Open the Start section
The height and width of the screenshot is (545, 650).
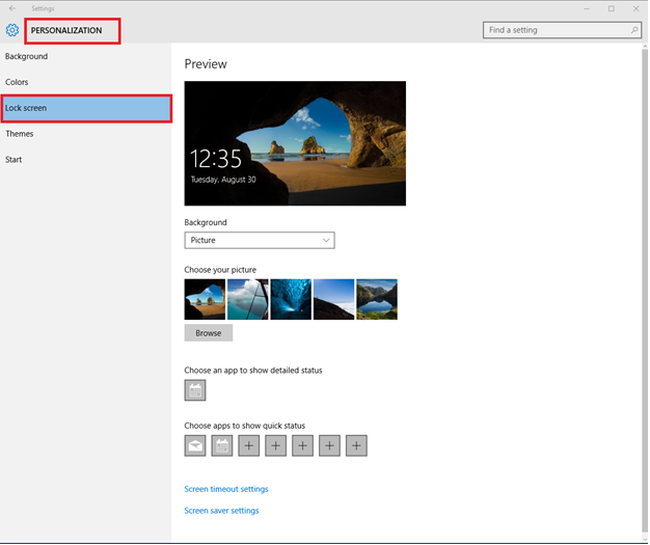[85, 160]
